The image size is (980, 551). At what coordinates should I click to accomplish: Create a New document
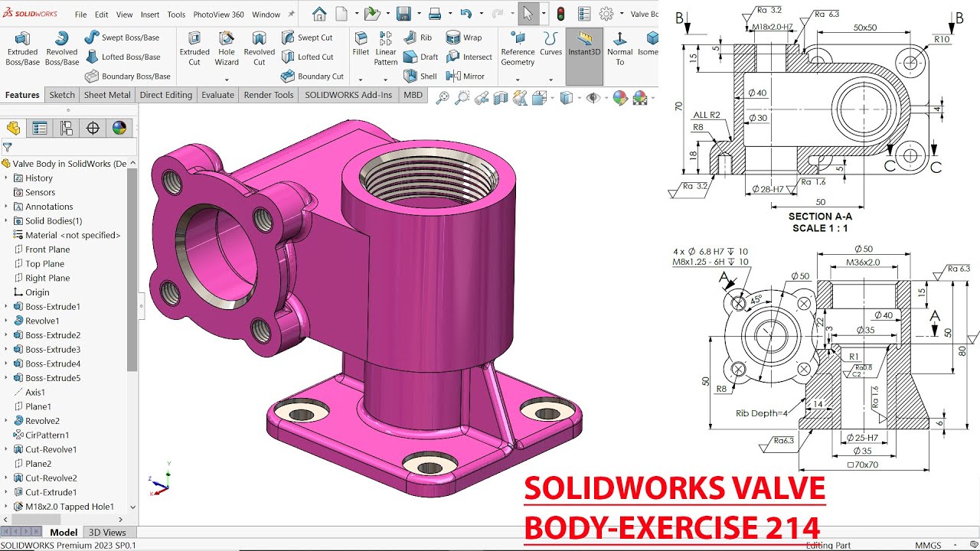pos(341,14)
